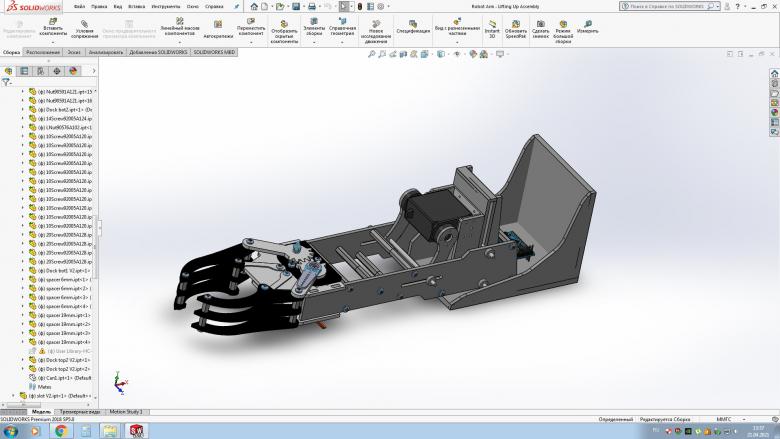Switch to the Анализировать ribbon tab

(105, 52)
